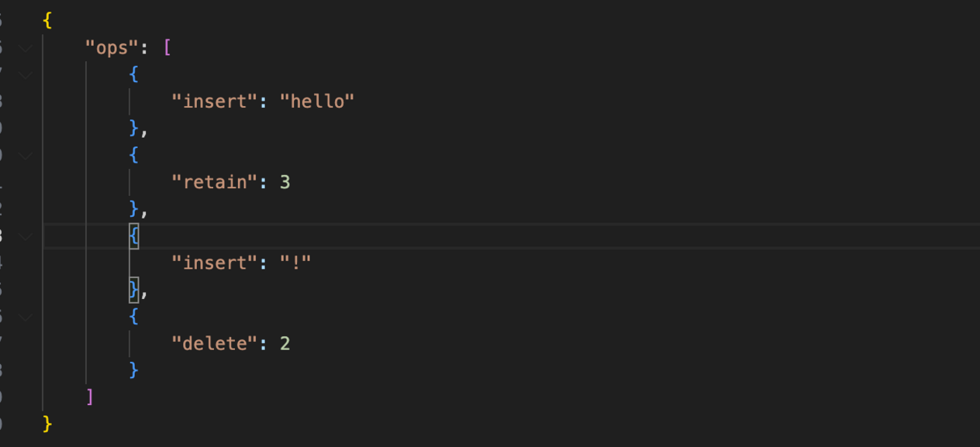Click the "delete" key

[214, 343]
